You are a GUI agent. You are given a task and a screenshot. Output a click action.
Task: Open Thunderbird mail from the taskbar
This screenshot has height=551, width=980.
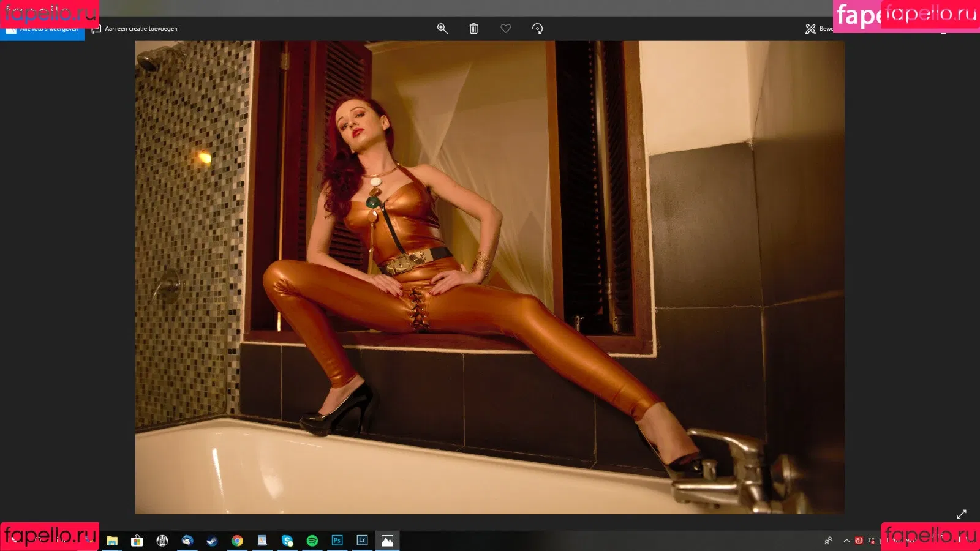[187, 541]
